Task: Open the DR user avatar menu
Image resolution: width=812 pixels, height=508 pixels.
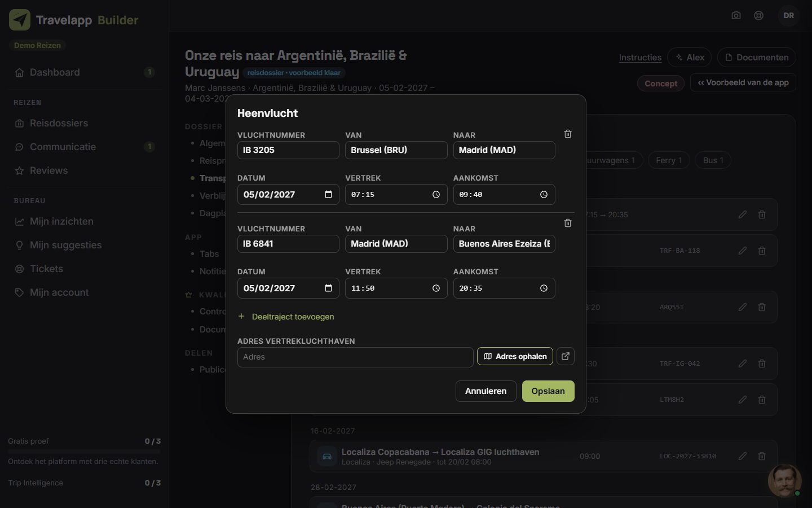Action: pos(789,16)
